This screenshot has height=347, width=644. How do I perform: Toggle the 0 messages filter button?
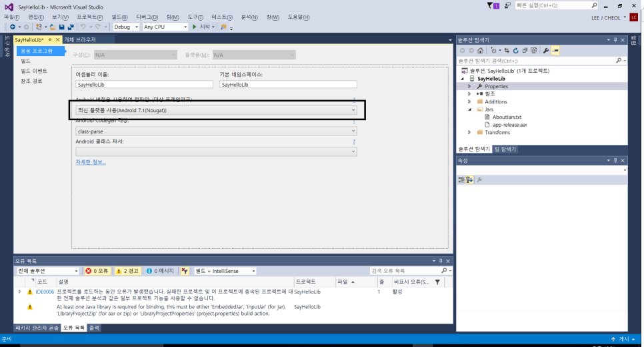coord(160,271)
